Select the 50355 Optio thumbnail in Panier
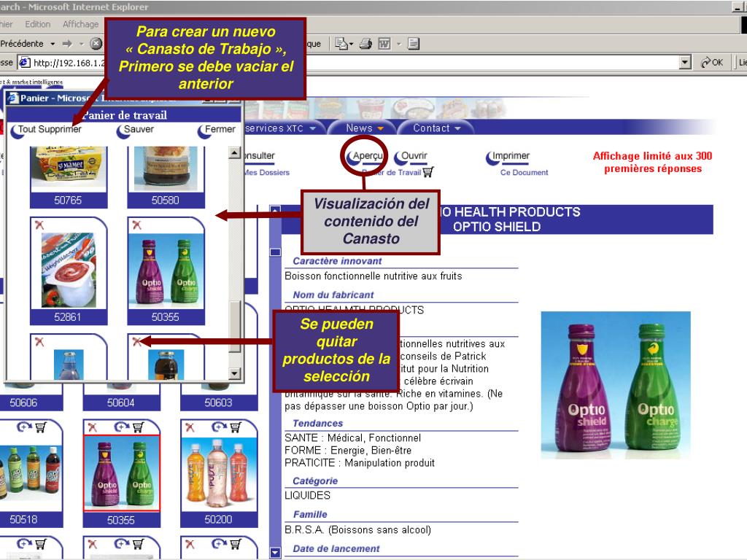 (x=166, y=270)
